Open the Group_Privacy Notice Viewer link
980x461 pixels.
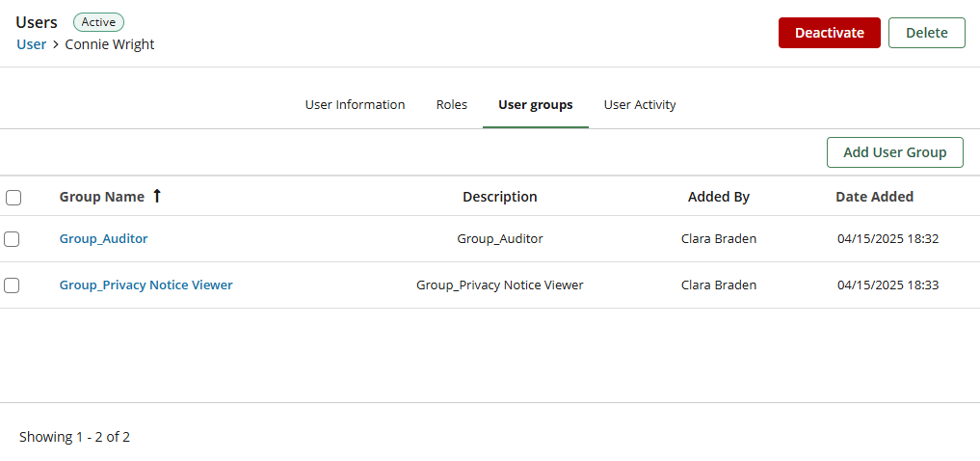click(146, 285)
